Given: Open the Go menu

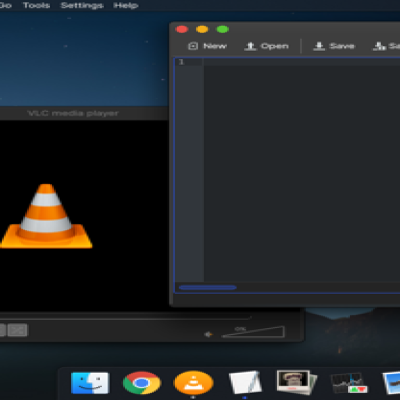Looking at the screenshot, I should (6, 5).
